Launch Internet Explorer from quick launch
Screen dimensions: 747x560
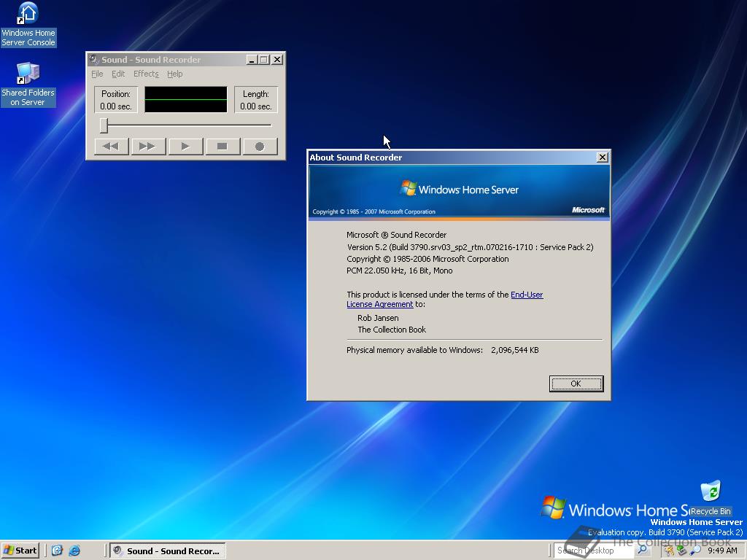point(74,551)
